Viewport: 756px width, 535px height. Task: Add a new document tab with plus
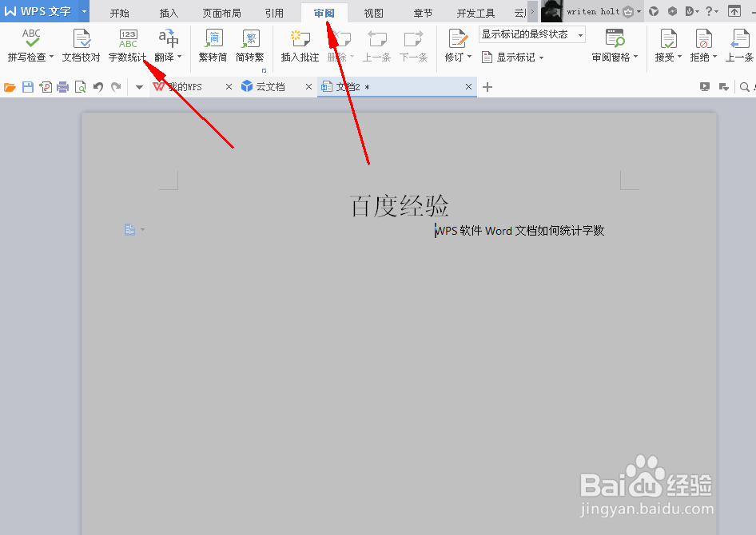(487, 87)
